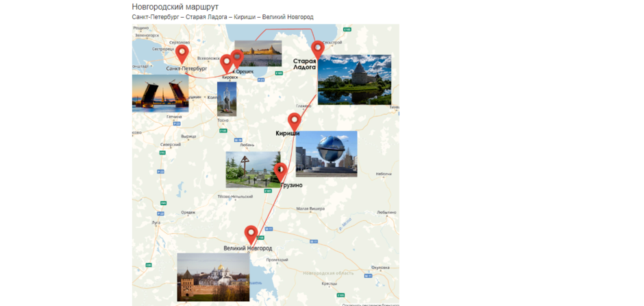
Task: Select the Staraya Ladoga map pin
Action: coord(317,50)
